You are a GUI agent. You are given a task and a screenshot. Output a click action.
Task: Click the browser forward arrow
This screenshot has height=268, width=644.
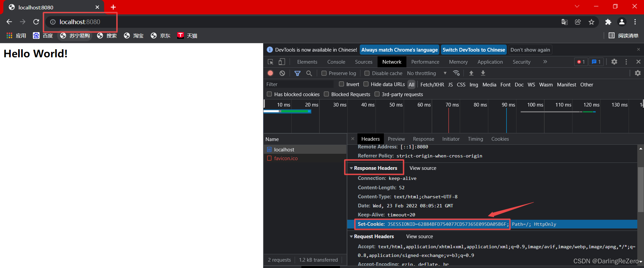pos(22,22)
